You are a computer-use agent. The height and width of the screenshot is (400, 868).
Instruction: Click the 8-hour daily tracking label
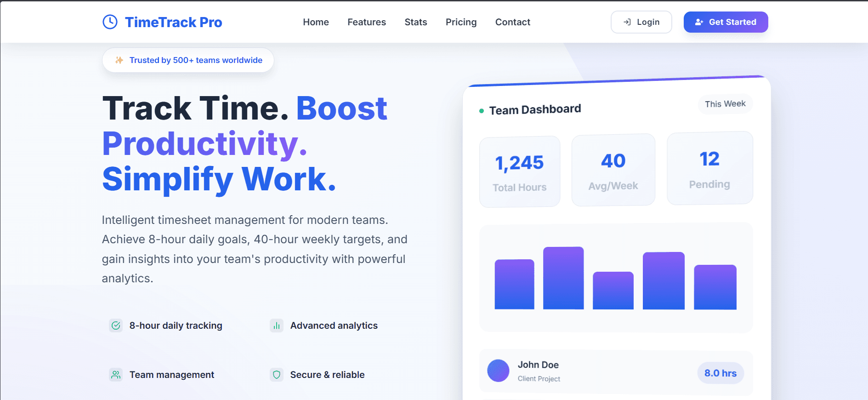pyautogui.click(x=176, y=326)
